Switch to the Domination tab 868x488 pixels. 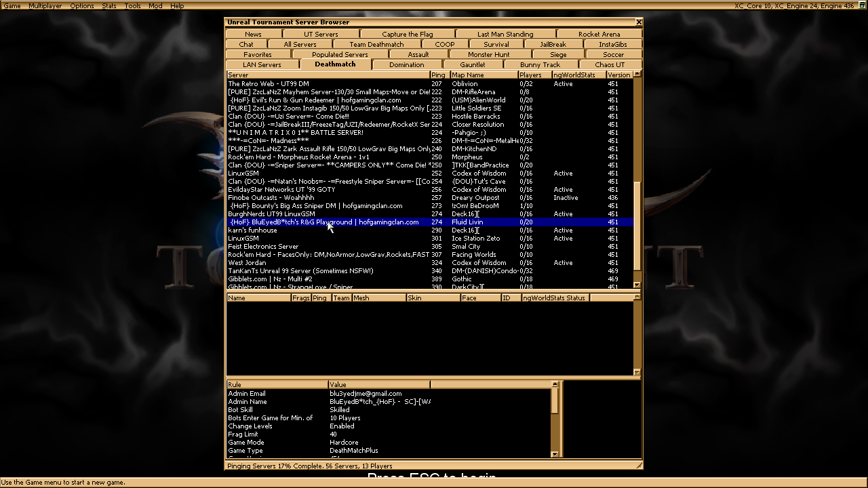pyautogui.click(x=407, y=64)
